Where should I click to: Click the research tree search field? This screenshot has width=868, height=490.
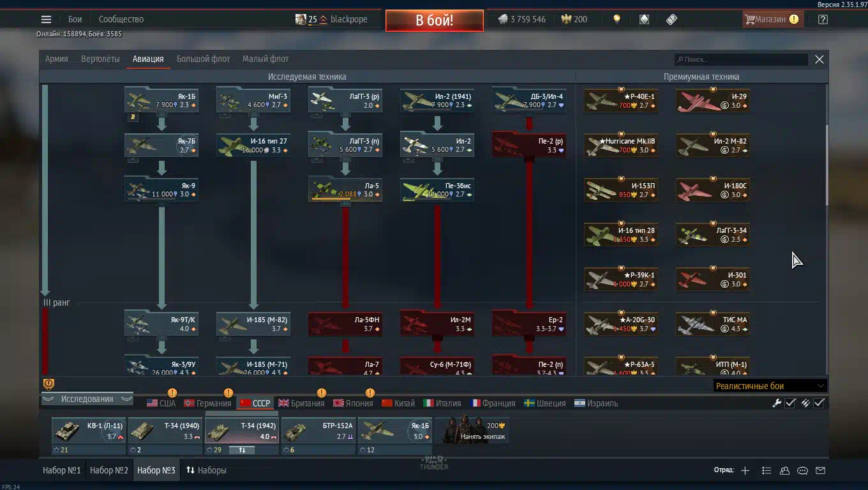point(742,59)
